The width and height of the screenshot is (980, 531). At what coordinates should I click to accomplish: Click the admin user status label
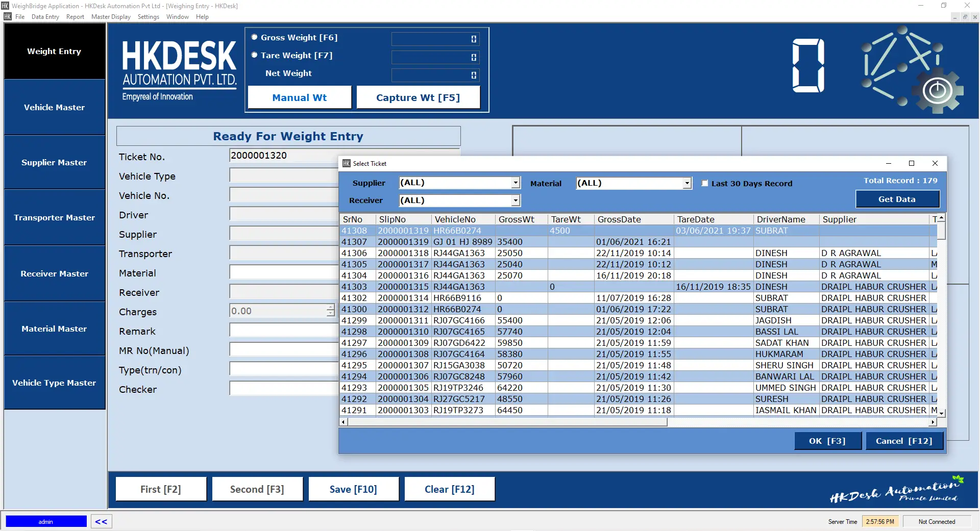(46, 521)
